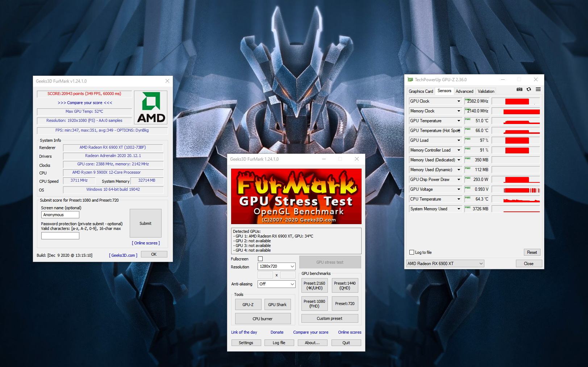Click the GPU Clock sensor graph
Screen dimensions: 588x367
(516, 101)
